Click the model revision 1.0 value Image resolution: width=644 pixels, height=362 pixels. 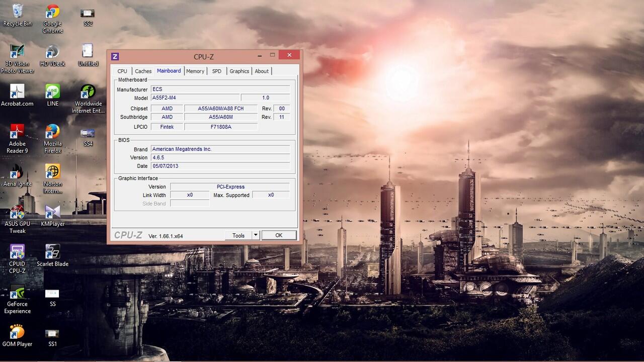pyautogui.click(x=266, y=98)
